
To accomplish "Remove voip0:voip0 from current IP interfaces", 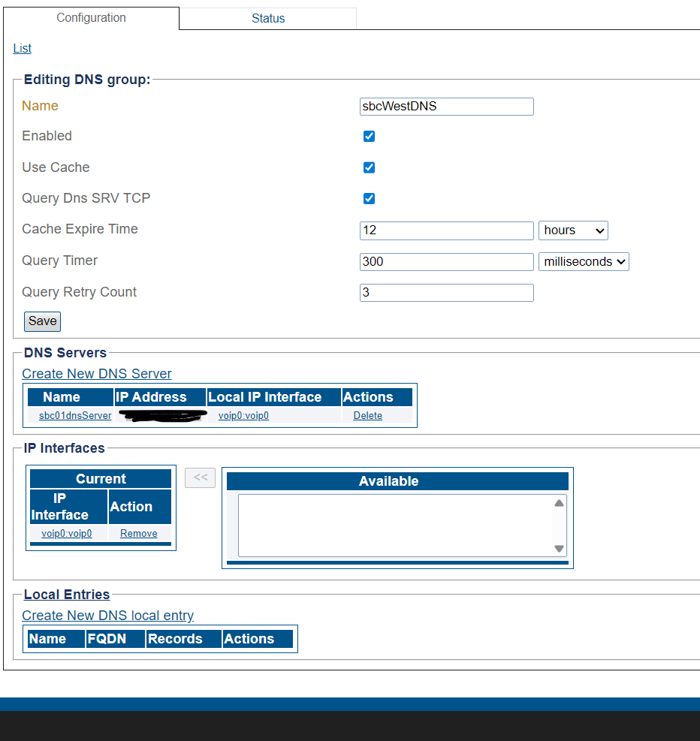I will click(x=139, y=533).
